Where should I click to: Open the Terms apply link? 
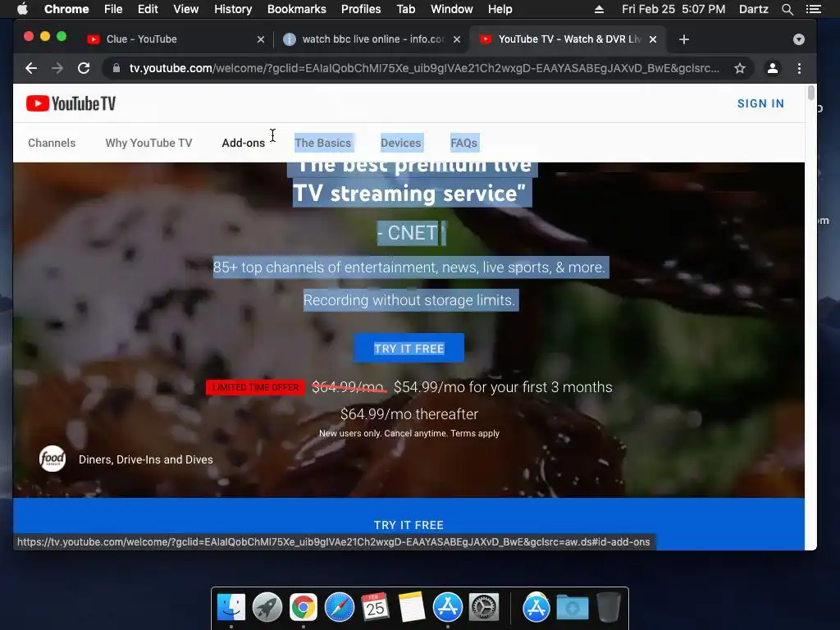[x=475, y=433]
